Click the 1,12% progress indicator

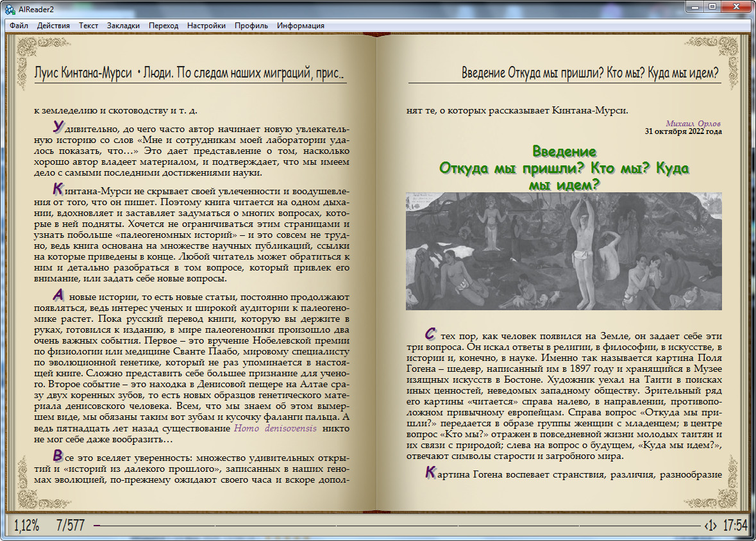[x=26, y=525]
